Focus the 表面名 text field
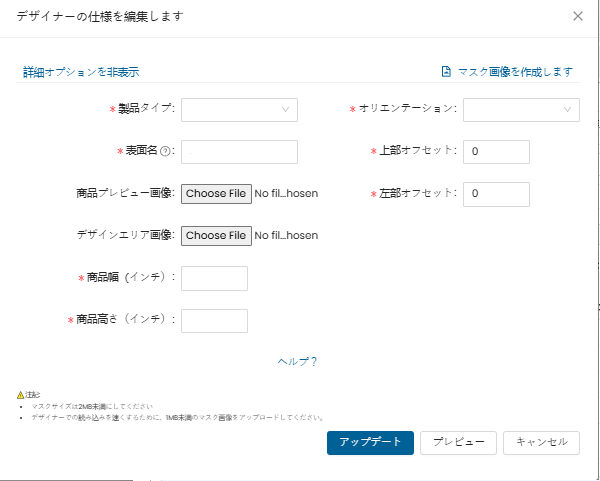600x481 pixels. click(x=239, y=151)
